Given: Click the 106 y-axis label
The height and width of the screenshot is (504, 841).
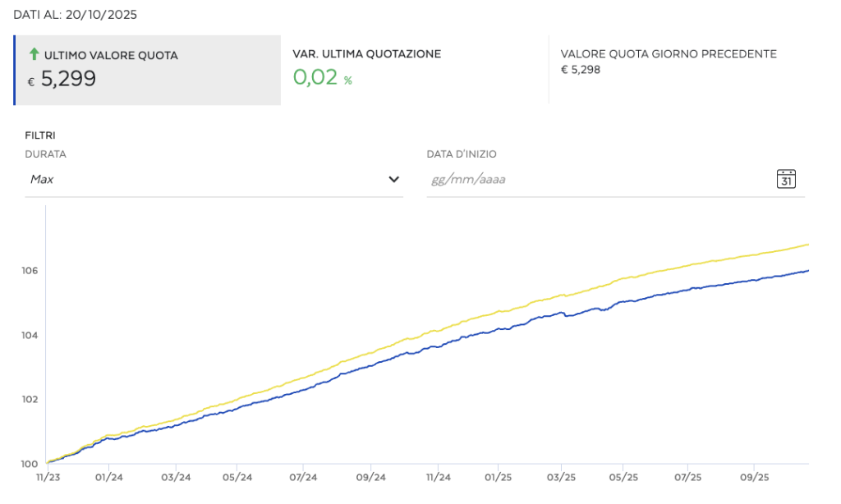Looking at the screenshot, I should 30,271.
